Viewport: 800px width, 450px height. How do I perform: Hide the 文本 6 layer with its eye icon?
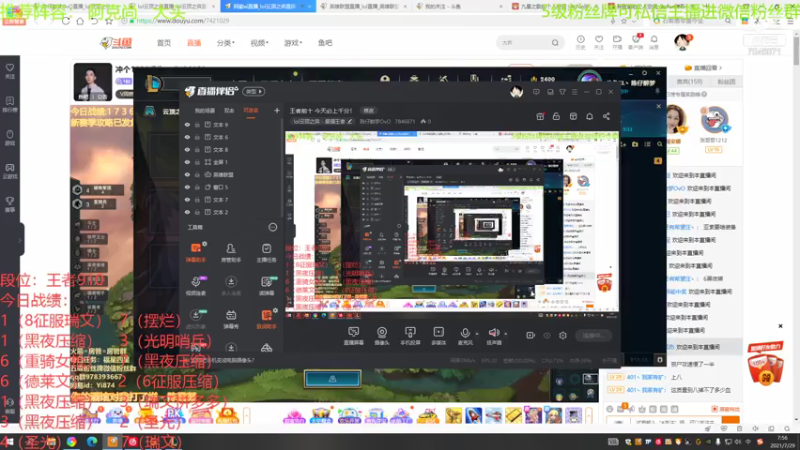point(187,137)
